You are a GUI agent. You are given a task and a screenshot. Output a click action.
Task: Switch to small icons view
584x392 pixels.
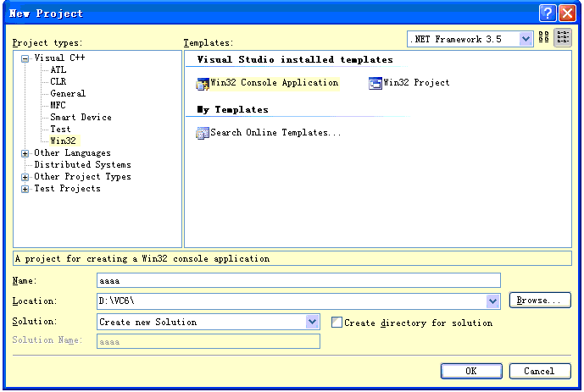(x=563, y=38)
